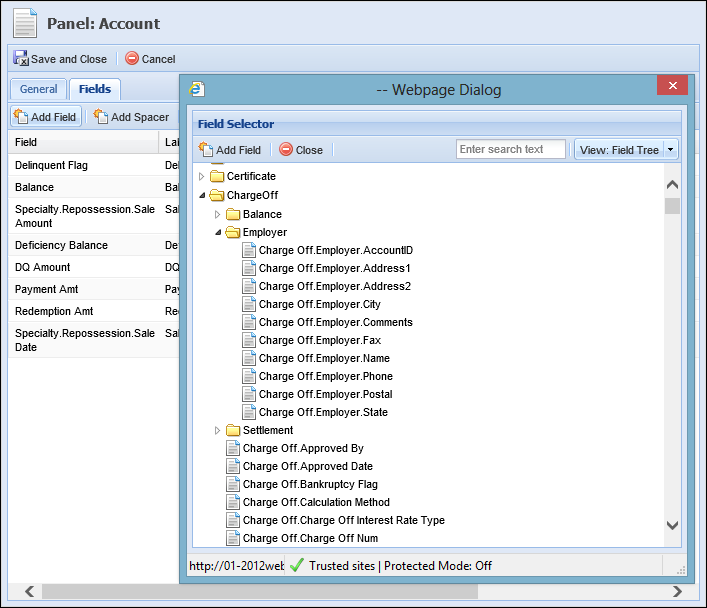Select Charge Off.Employer.Address2 tree item
Viewport: 707px width, 608px height.
[335, 286]
